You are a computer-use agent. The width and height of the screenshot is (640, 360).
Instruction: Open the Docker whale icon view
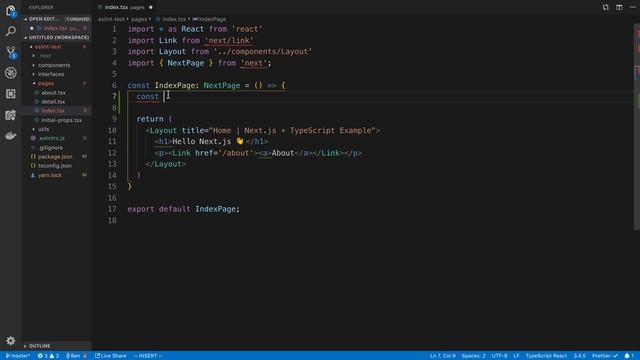tap(11, 136)
